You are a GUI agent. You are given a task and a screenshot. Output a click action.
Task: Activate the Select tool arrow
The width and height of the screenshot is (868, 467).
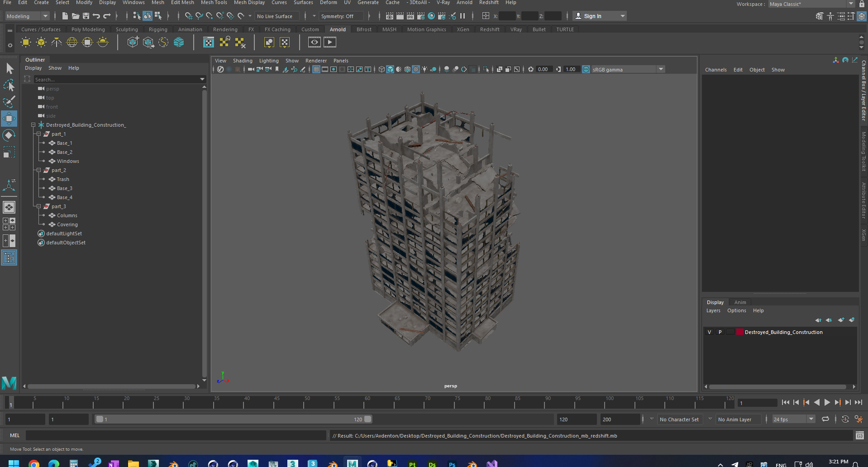[x=9, y=68]
